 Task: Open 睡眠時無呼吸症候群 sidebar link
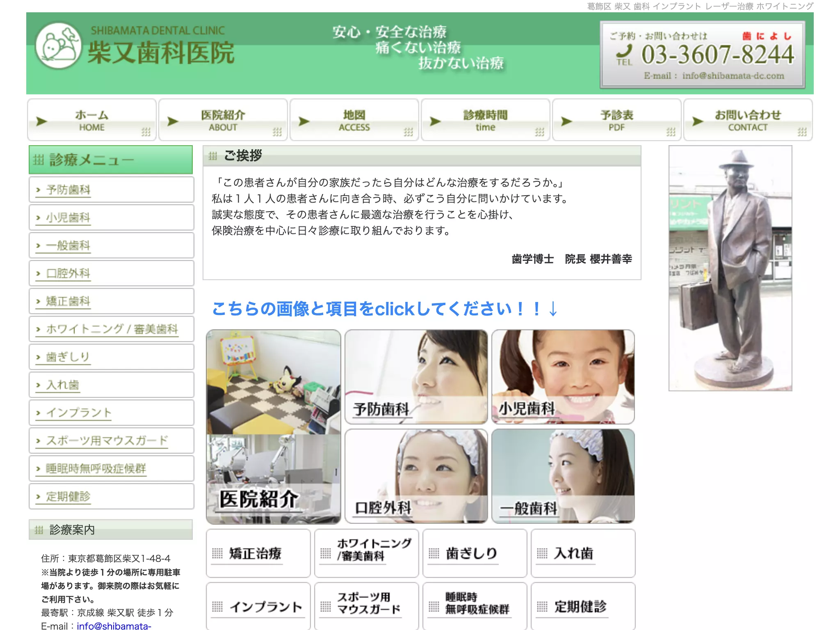click(111, 468)
